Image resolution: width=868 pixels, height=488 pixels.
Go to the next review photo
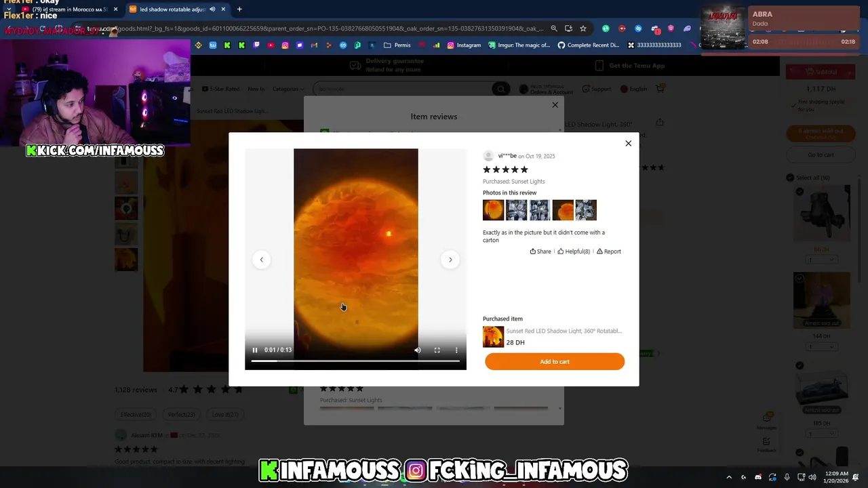[x=450, y=260]
